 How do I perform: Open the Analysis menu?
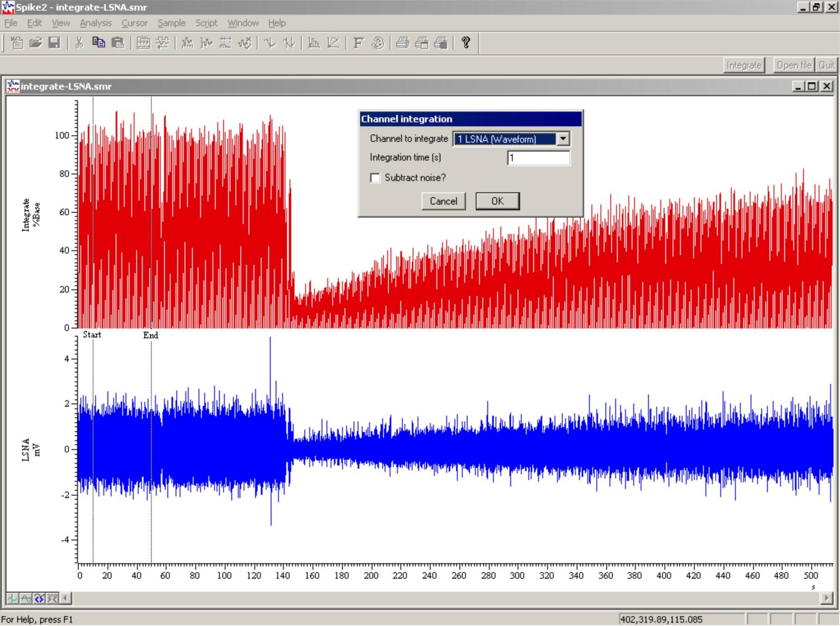[96, 23]
